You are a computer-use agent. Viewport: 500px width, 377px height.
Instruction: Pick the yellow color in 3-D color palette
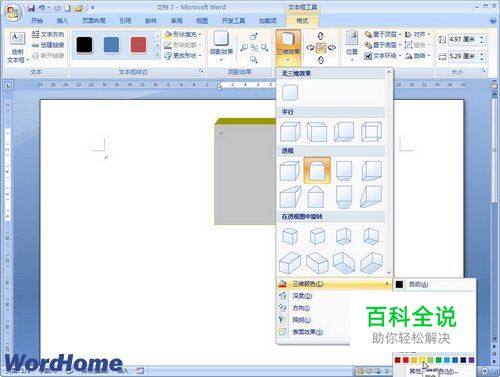coord(422,360)
